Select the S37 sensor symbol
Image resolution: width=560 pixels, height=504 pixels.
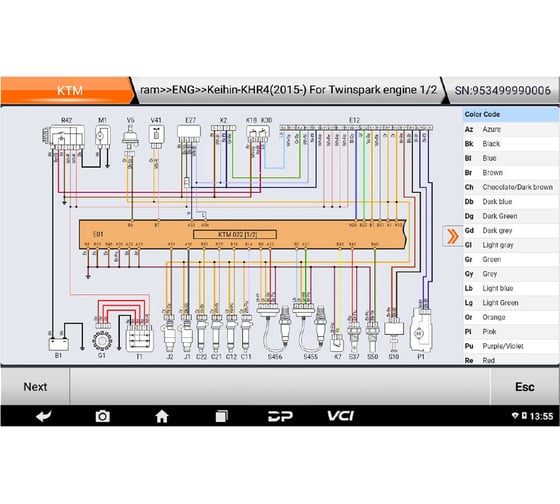354,336
